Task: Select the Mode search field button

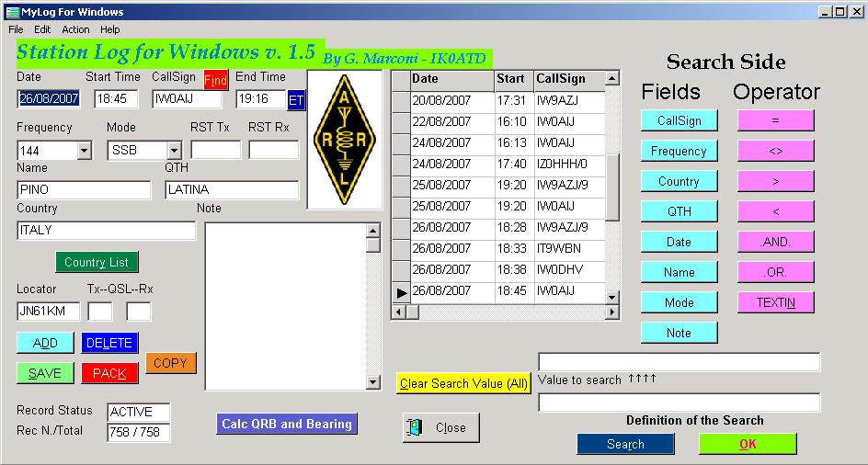Action: [680, 302]
